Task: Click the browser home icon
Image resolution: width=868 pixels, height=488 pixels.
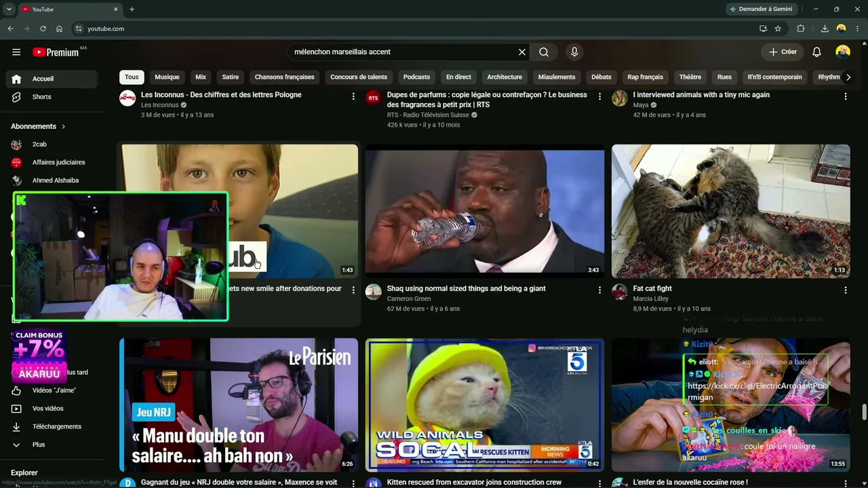Action: click(x=59, y=28)
